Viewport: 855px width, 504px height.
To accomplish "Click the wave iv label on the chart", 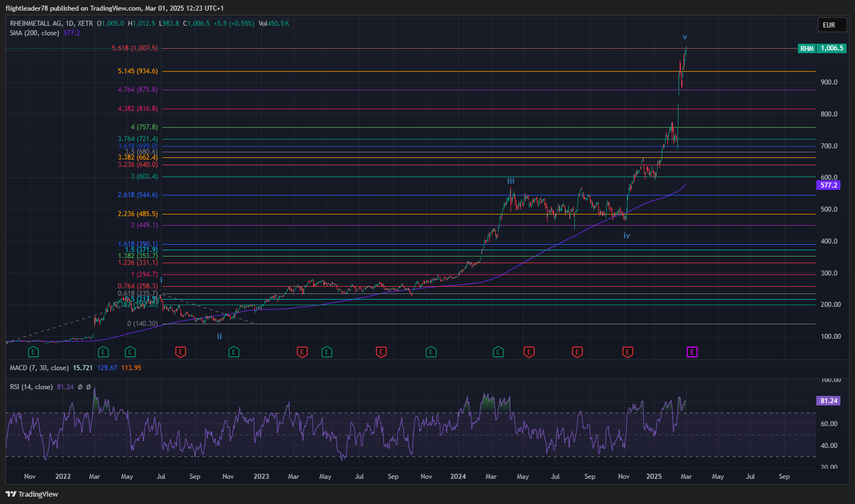I will point(627,236).
